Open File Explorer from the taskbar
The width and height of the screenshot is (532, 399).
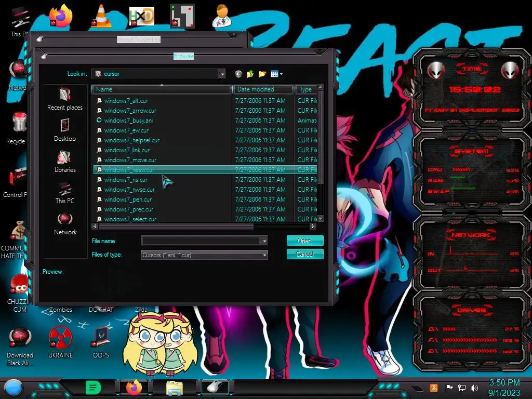175,388
